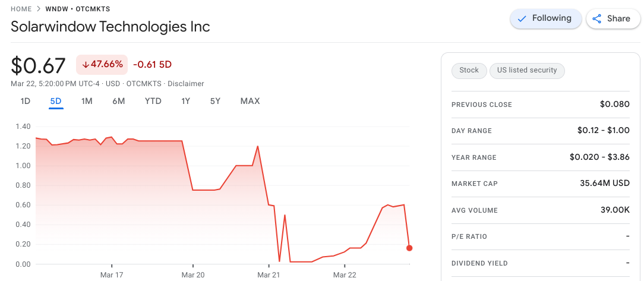The width and height of the screenshot is (644, 281).
Task: Select the MAX chart range
Action: (250, 101)
